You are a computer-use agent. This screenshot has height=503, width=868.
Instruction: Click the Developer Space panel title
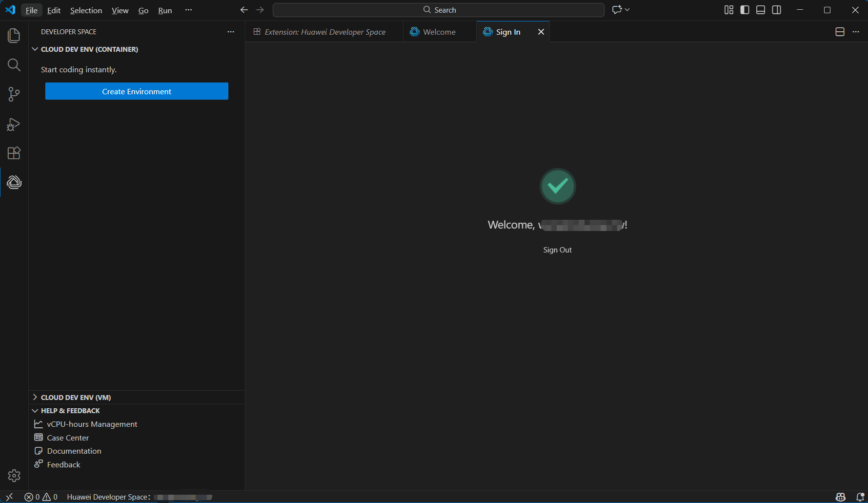69,32
